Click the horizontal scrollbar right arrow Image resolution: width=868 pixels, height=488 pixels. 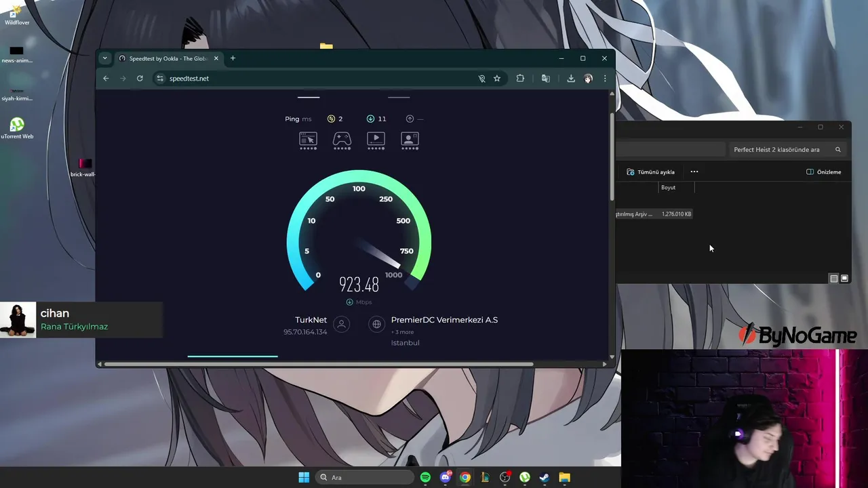pos(605,364)
